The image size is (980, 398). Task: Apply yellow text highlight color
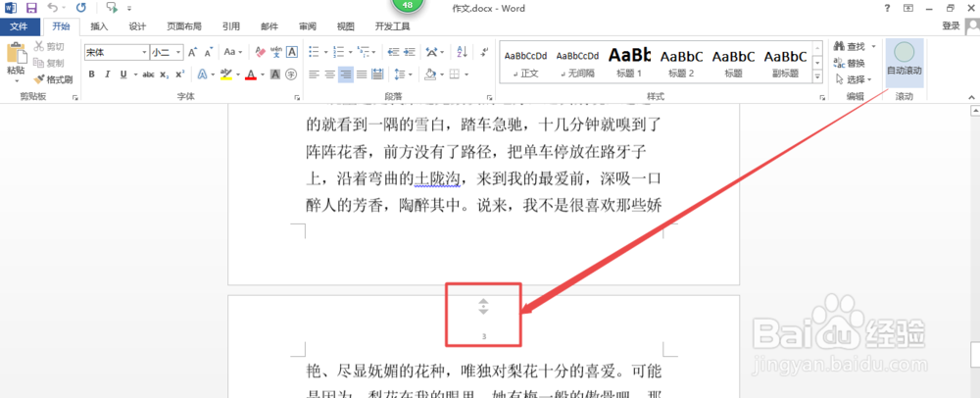click(226, 75)
